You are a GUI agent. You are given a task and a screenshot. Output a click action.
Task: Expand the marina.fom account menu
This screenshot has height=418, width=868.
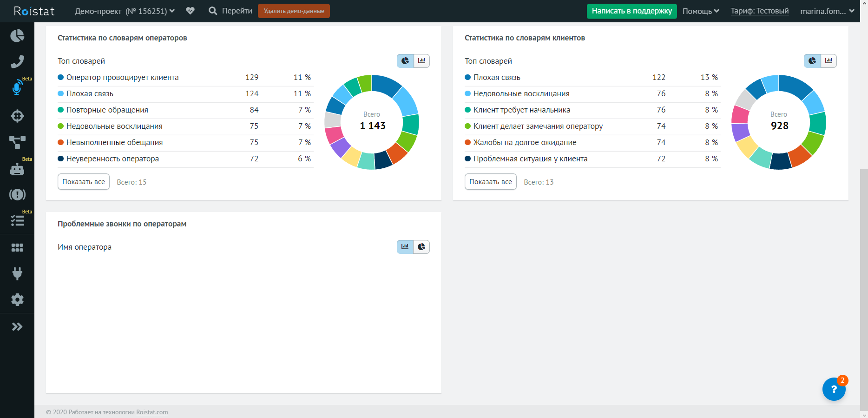827,11
